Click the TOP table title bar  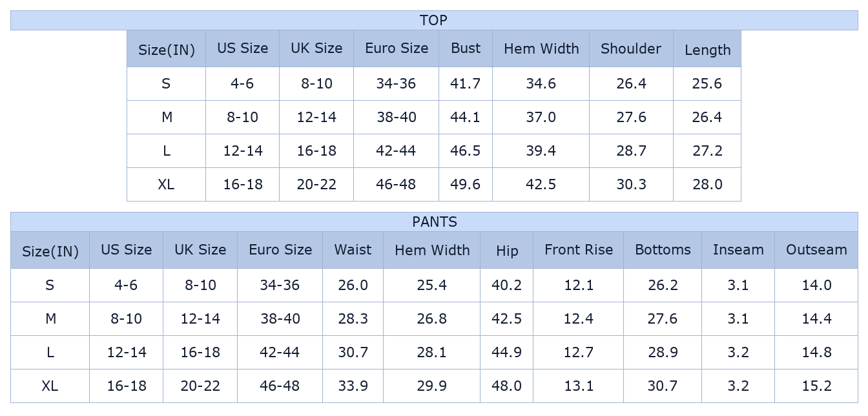[x=434, y=20]
